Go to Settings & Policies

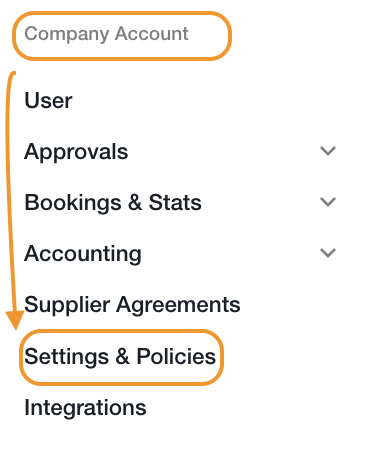120,357
